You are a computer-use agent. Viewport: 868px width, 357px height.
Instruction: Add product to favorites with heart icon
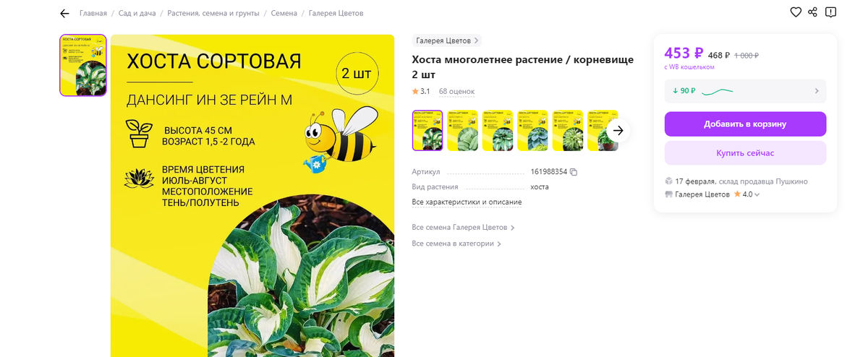coord(796,12)
